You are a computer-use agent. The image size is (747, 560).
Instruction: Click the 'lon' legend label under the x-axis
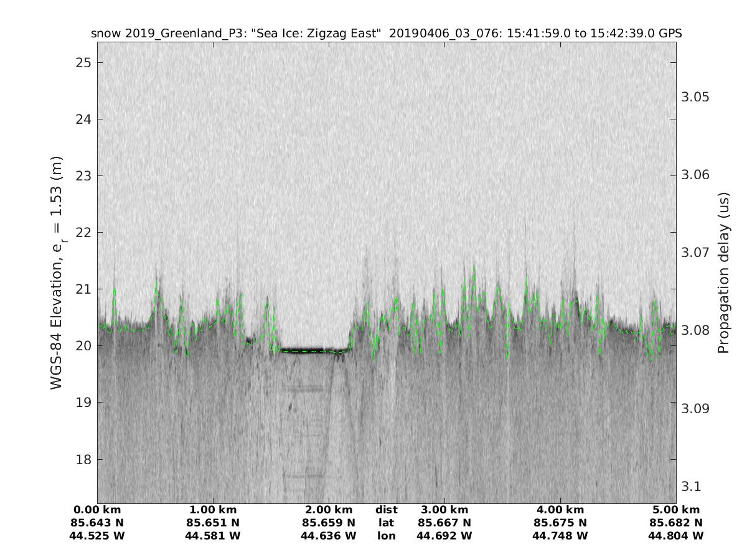pos(386,536)
